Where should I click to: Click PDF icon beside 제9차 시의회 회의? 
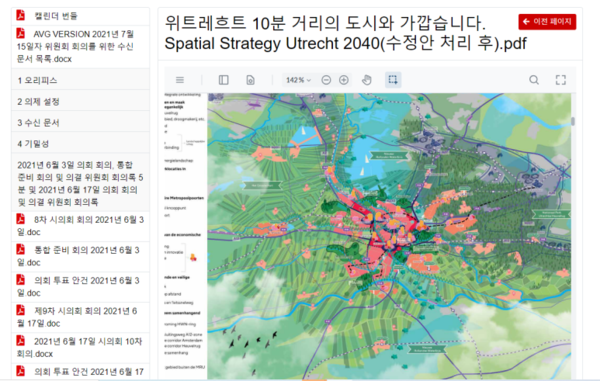21,310
